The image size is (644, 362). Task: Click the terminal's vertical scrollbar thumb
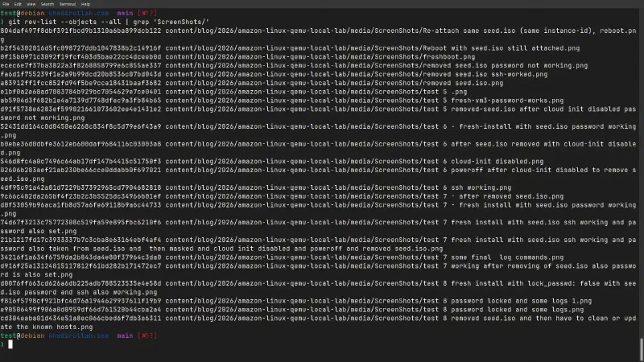pyautogui.click(x=642, y=349)
